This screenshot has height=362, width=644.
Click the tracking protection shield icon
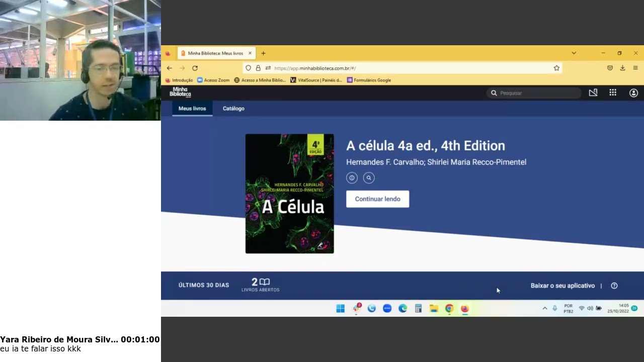pyautogui.click(x=248, y=68)
